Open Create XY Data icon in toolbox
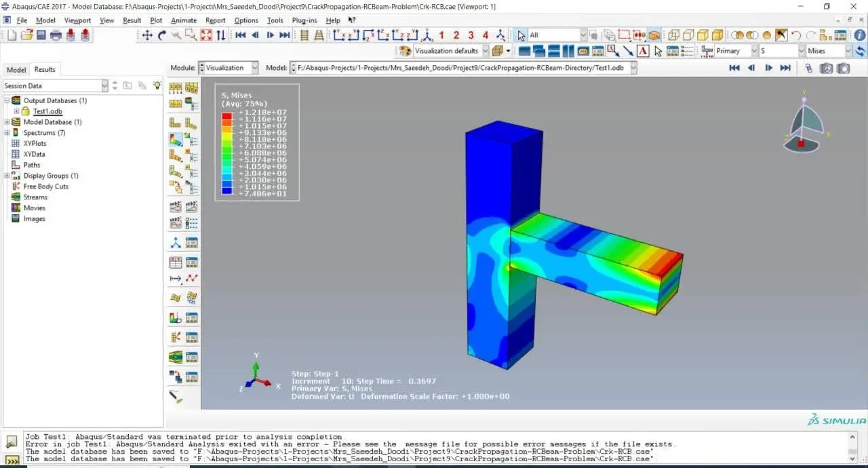 pos(175,262)
